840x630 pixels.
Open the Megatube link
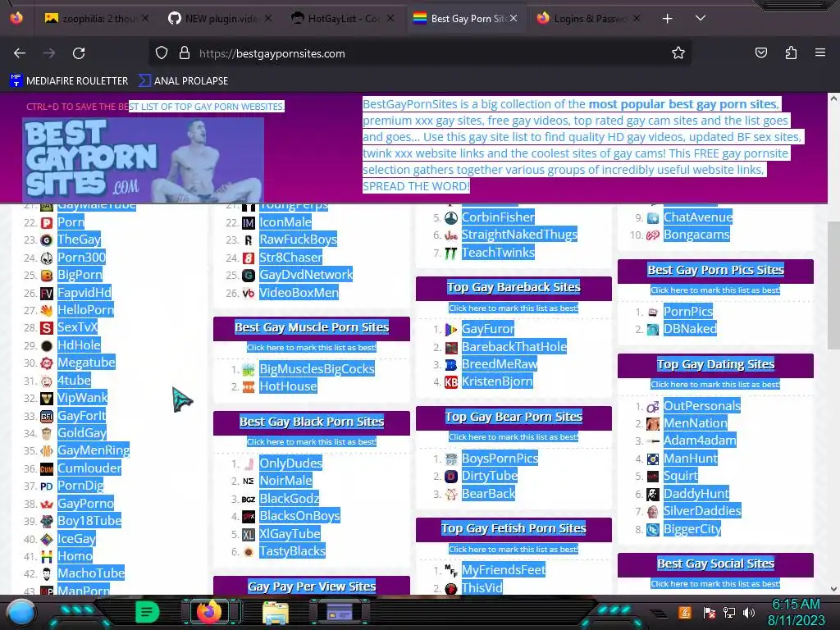86,363
